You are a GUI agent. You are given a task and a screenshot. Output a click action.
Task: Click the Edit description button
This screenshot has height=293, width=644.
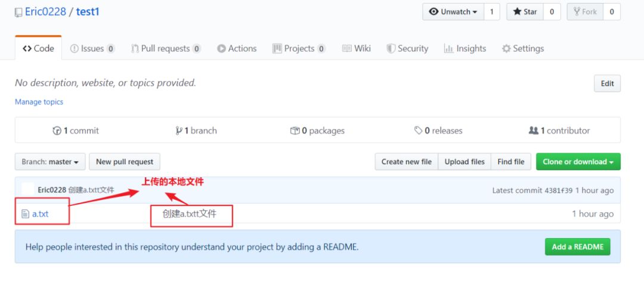coord(607,84)
